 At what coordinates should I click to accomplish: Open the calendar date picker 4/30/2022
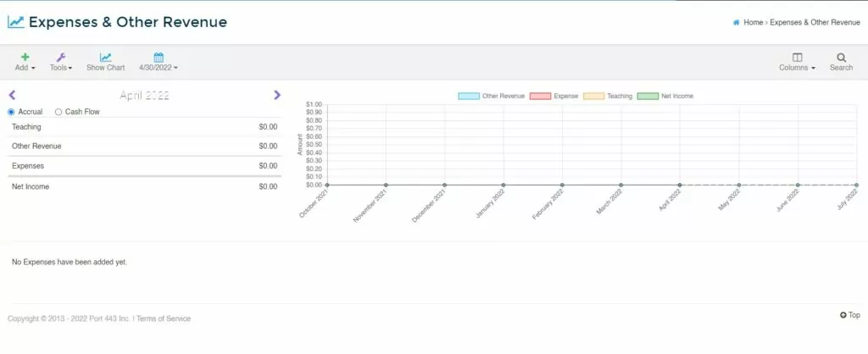tap(159, 62)
